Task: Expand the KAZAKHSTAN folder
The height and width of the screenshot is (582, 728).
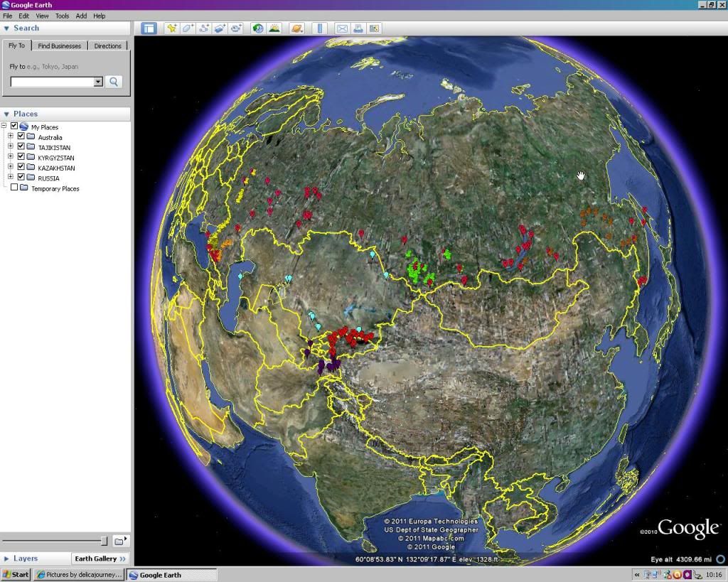Action: pyautogui.click(x=11, y=166)
